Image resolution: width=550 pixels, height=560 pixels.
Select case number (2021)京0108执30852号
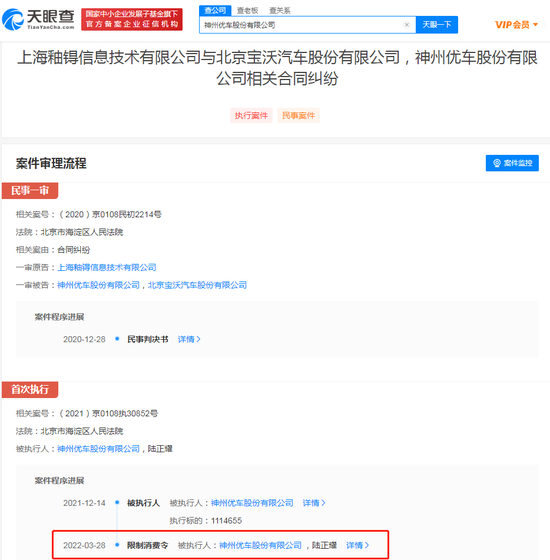(108, 413)
